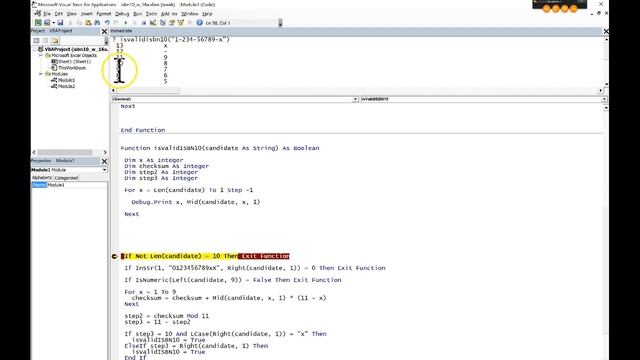
Task: Close the Properties pane
Action: (x=104, y=161)
